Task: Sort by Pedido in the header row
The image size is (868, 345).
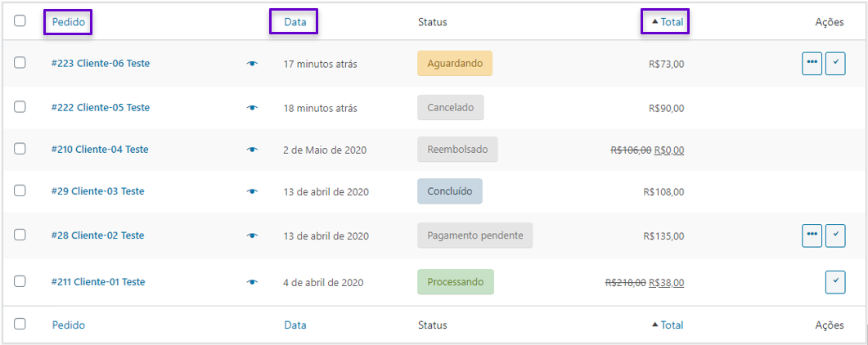Action: point(69,22)
